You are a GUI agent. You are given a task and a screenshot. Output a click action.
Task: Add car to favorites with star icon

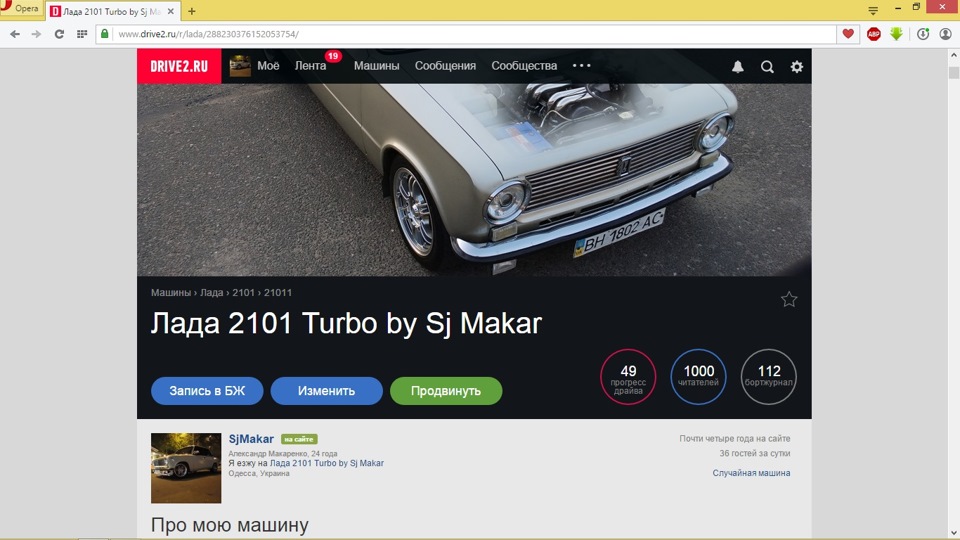click(x=789, y=299)
